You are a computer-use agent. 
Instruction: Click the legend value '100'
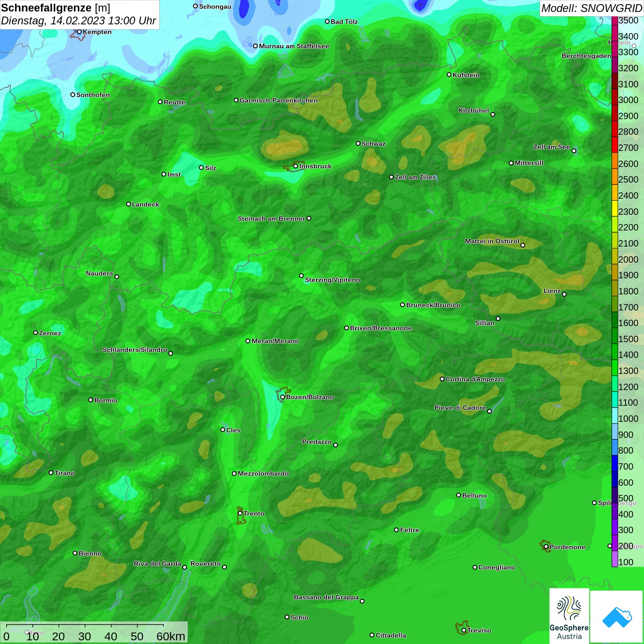(626, 562)
